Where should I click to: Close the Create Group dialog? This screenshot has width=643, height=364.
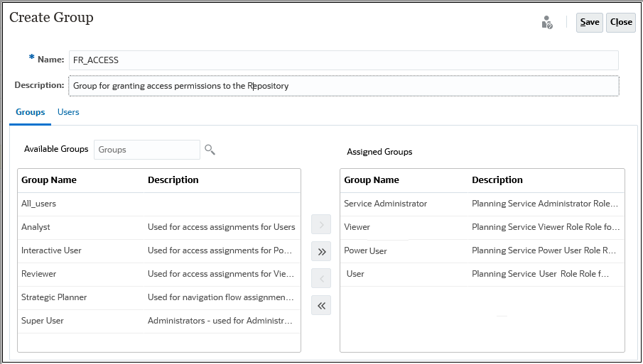pos(621,22)
